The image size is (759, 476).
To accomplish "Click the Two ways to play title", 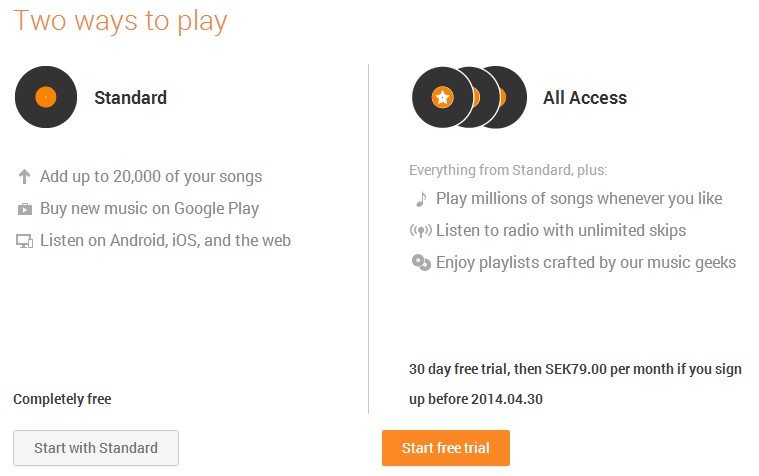I will 121,21.
